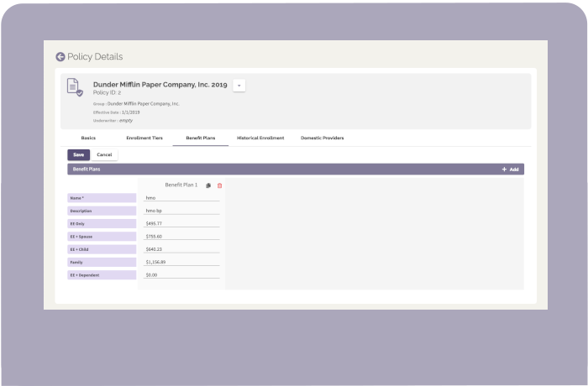Viewport: 588px width, 386px height.
Task: Click the Description row label
Action: pyautogui.click(x=102, y=211)
